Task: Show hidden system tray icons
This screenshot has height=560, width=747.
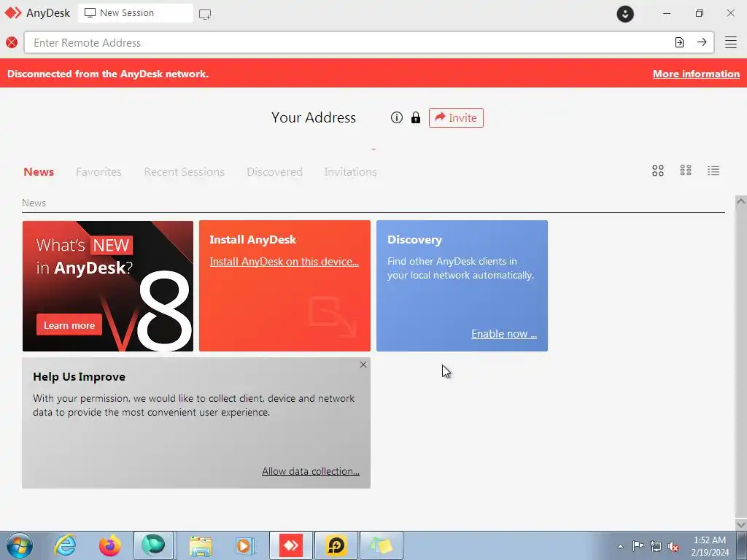Action: 620,546
